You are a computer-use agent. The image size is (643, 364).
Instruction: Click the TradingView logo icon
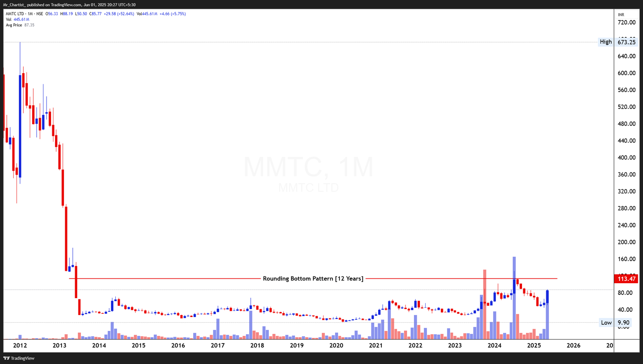(x=7, y=358)
